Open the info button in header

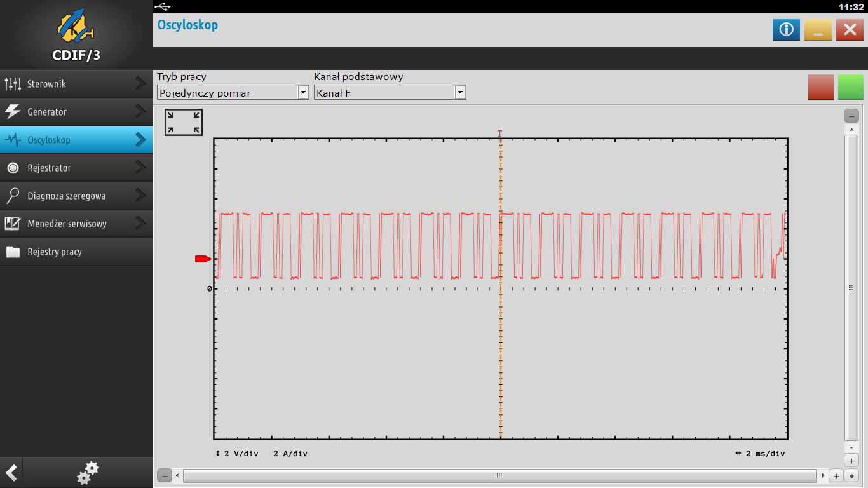coord(786,29)
